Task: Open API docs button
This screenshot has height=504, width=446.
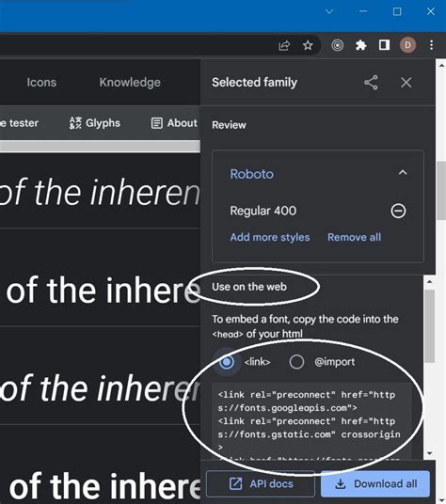Action: tap(260, 483)
